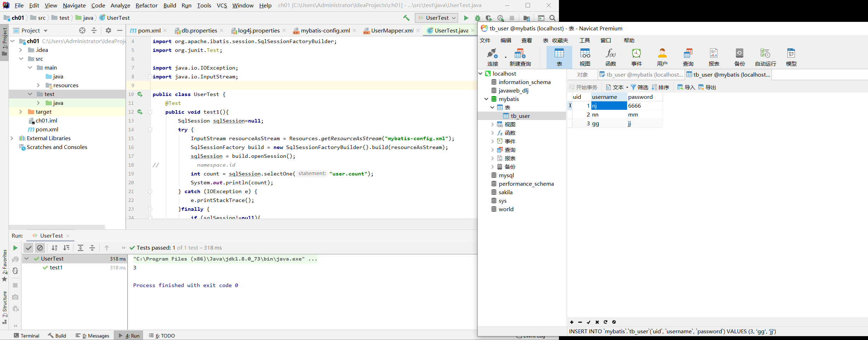Open 视图 views icon in Navicat toolbar
This screenshot has width=868, height=340.
(x=585, y=57)
